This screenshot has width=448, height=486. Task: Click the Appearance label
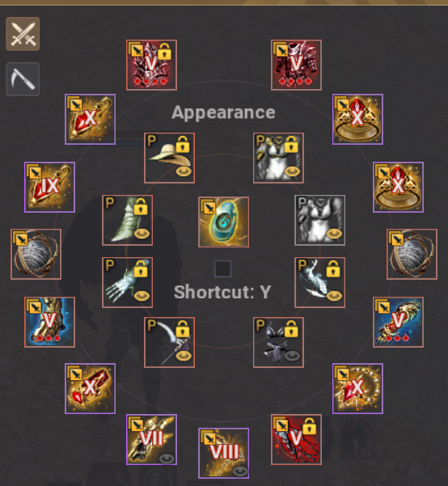(x=223, y=112)
